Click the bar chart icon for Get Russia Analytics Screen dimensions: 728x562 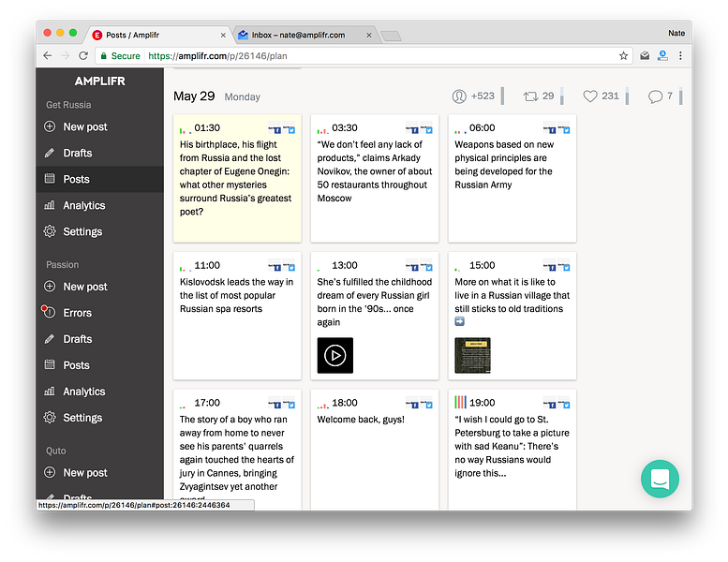point(50,205)
